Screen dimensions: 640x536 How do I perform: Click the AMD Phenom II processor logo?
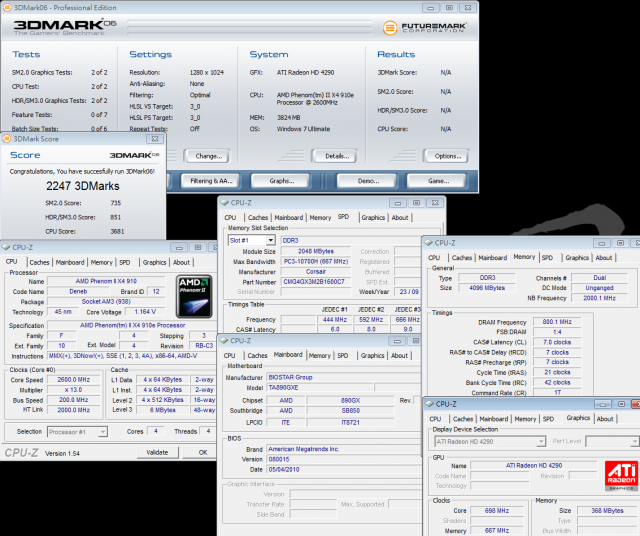[x=194, y=296]
